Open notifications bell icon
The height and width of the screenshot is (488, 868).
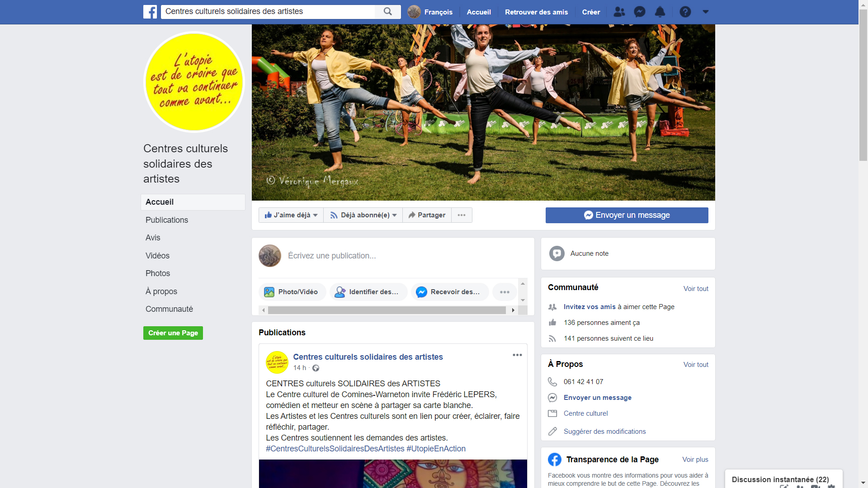tap(660, 12)
